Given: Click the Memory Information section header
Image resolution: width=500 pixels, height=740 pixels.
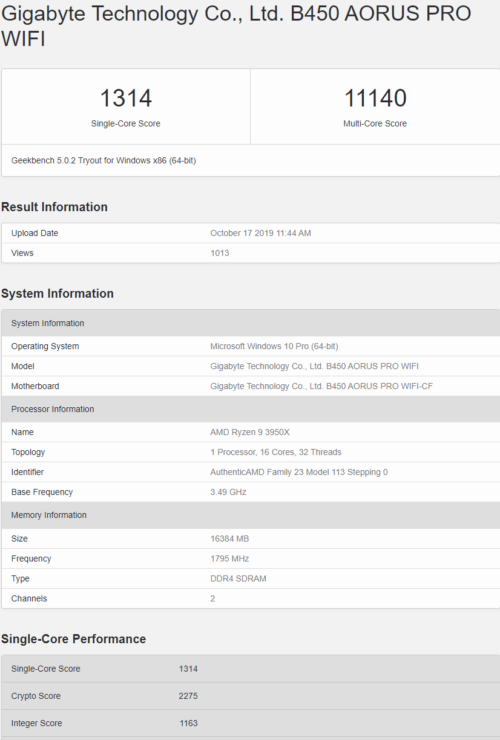Looking at the screenshot, I should 251,515.
